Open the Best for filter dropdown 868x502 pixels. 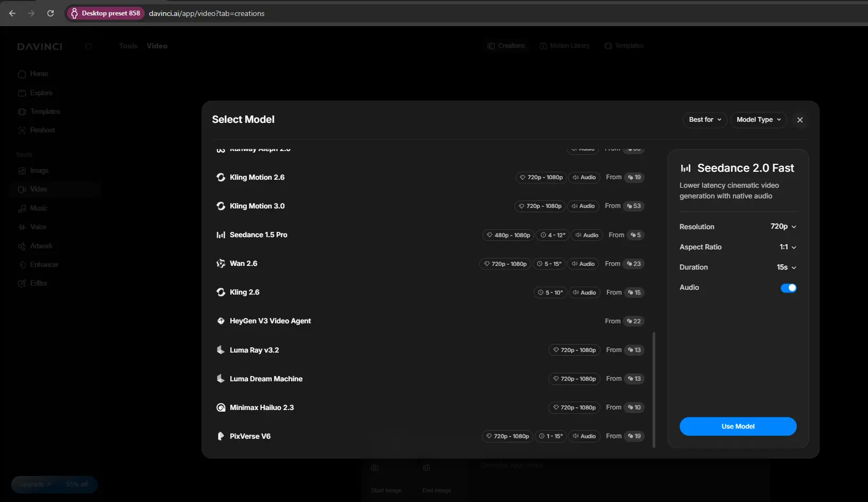705,120
